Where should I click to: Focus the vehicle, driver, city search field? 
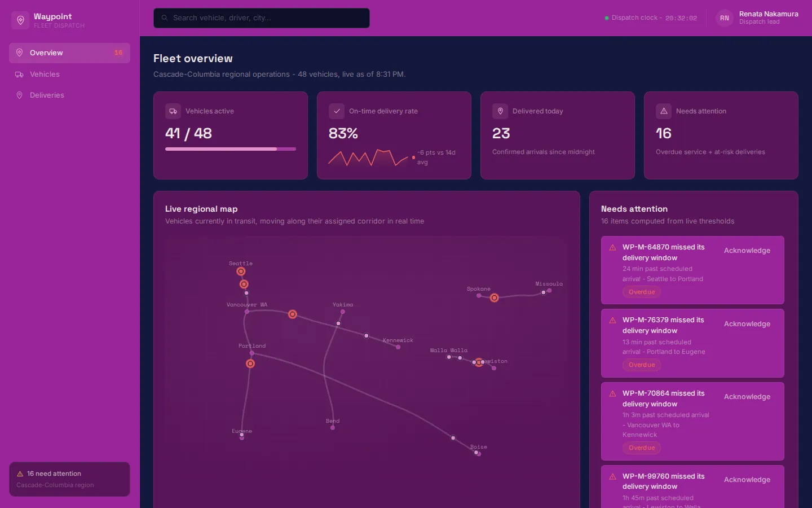tap(262, 18)
